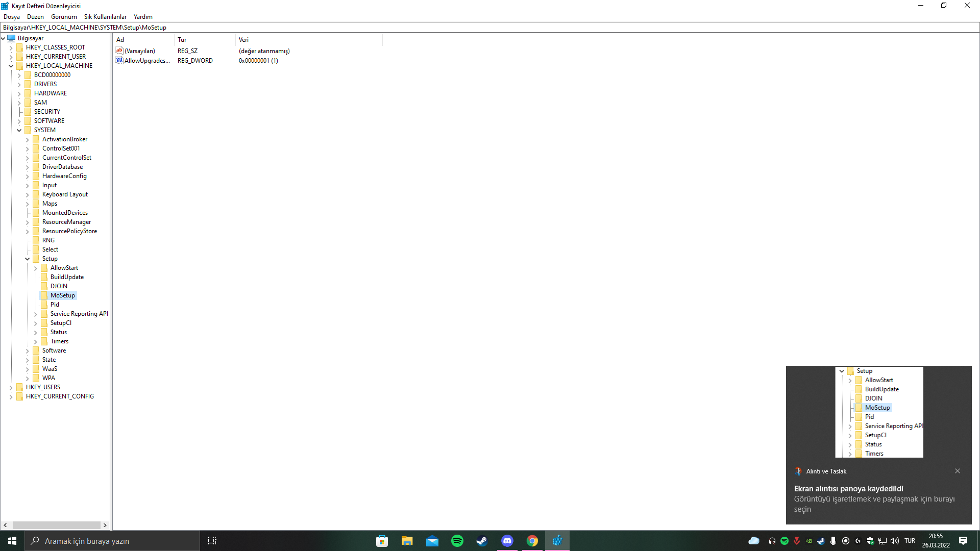Viewport: 980px width, 551px height.
Task: Open File Explorer from the taskbar
Action: [x=407, y=541]
